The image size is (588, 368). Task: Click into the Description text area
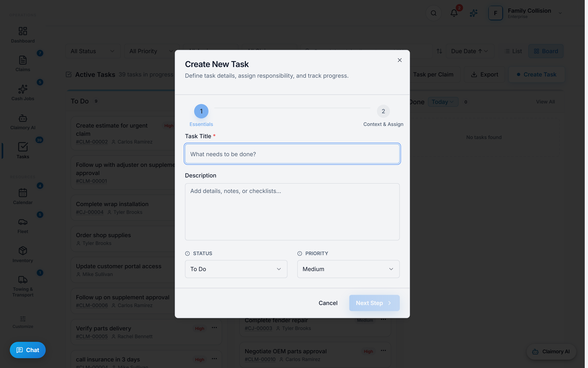click(292, 212)
